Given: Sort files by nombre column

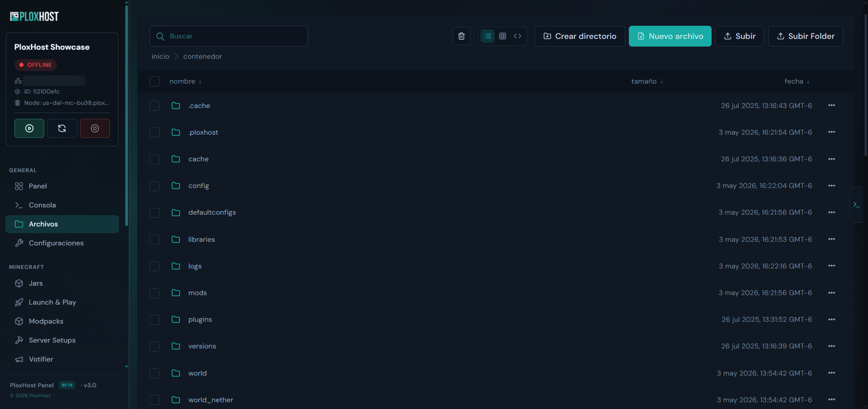Looking at the screenshot, I should click(186, 81).
